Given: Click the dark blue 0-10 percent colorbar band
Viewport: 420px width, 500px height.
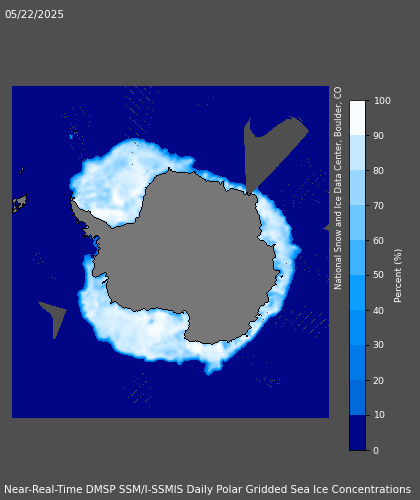Looking at the screenshot, I should coord(357,433).
